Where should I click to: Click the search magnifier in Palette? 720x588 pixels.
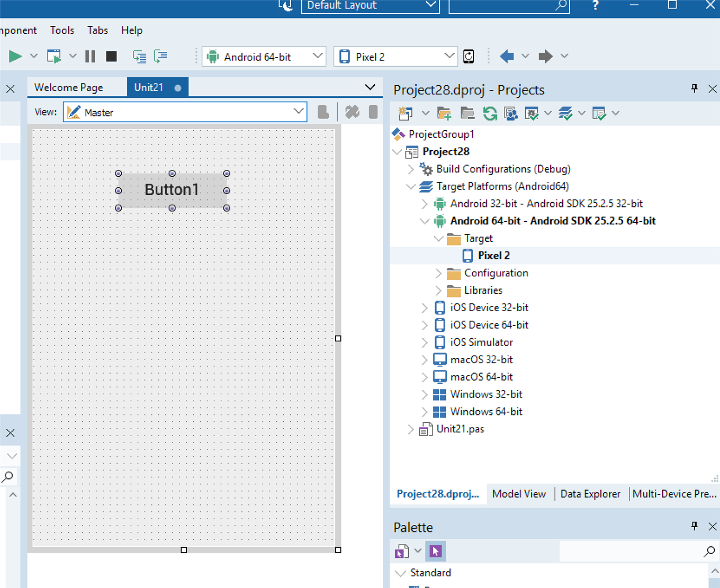point(709,551)
